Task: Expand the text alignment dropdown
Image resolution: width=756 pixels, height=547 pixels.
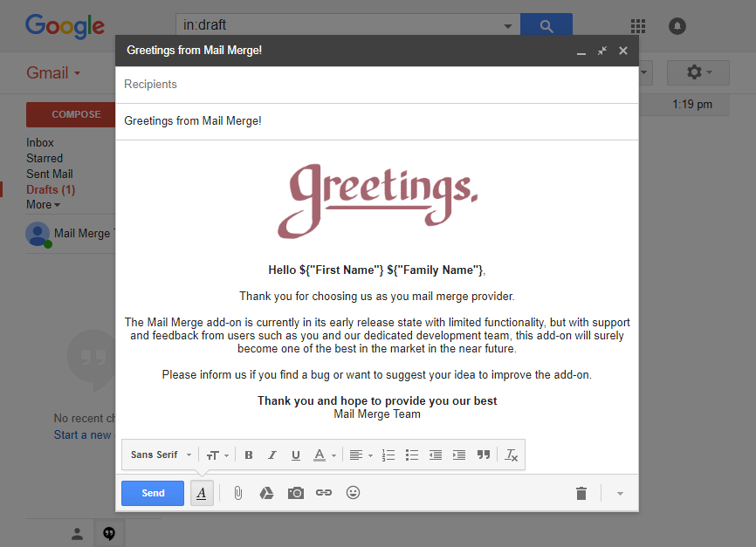Action: coord(360,455)
